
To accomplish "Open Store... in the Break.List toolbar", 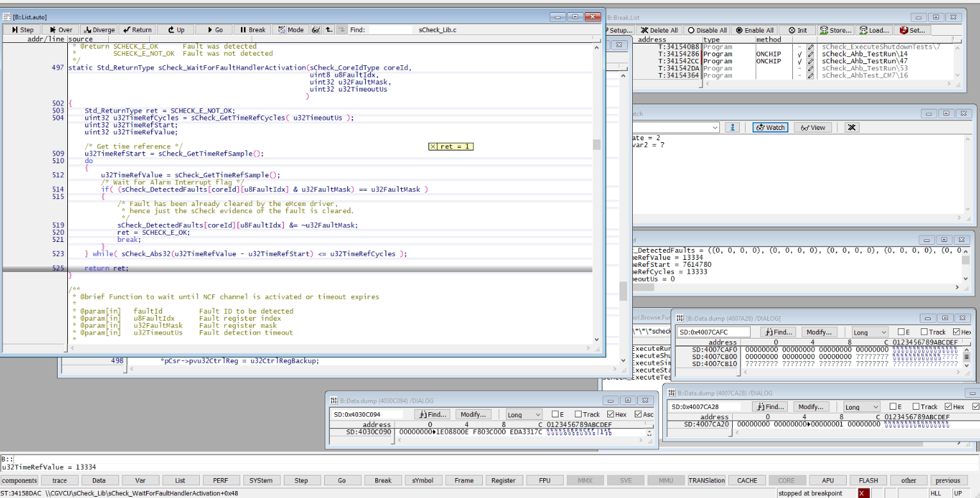I will 836,30.
